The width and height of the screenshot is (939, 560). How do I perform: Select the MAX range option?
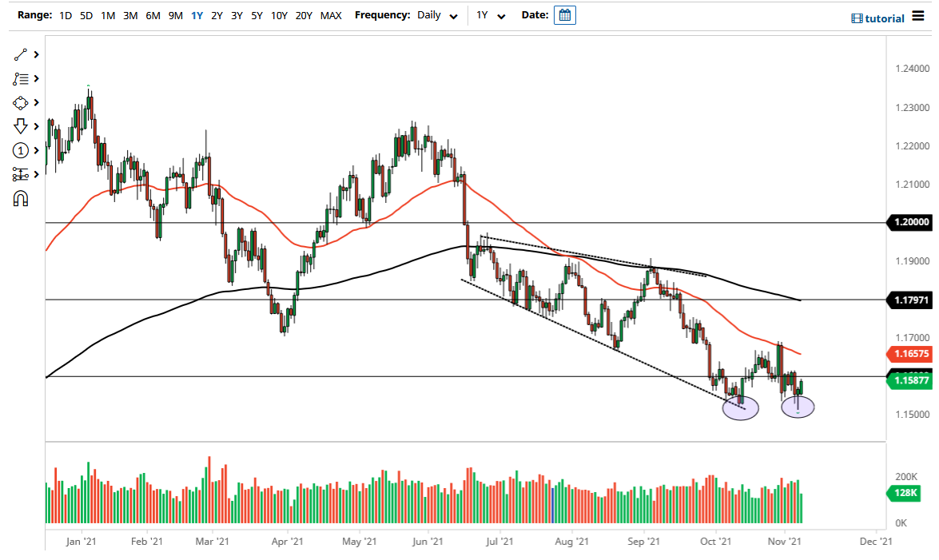[330, 15]
